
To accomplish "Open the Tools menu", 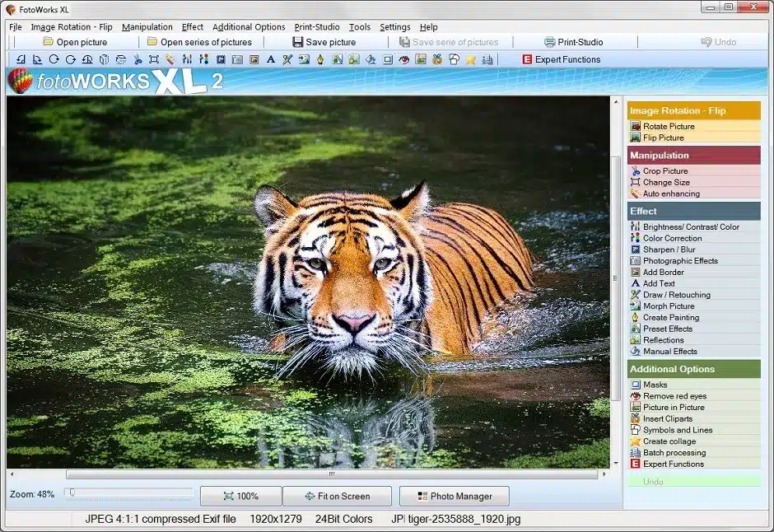I will pyautogui.click(x=360, y=27).
